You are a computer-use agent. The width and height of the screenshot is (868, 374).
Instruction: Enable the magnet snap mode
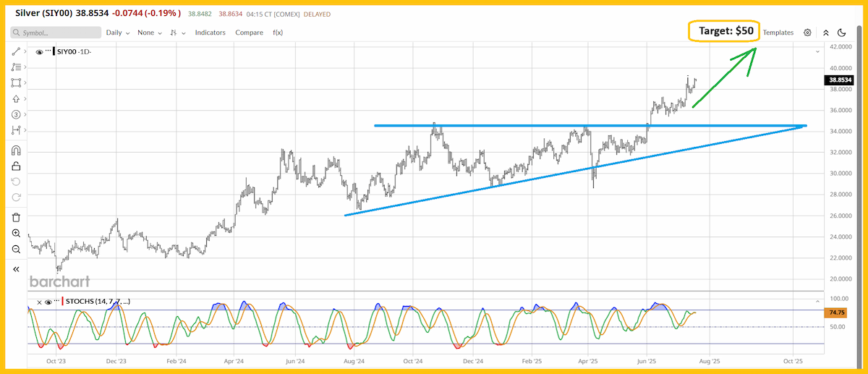point(16,150)
